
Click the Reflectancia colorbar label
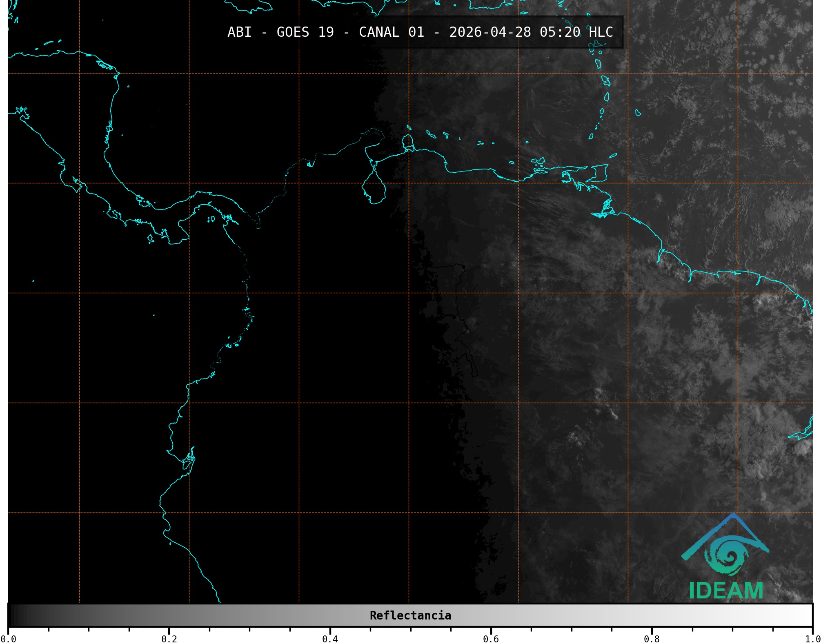point(410,615)
